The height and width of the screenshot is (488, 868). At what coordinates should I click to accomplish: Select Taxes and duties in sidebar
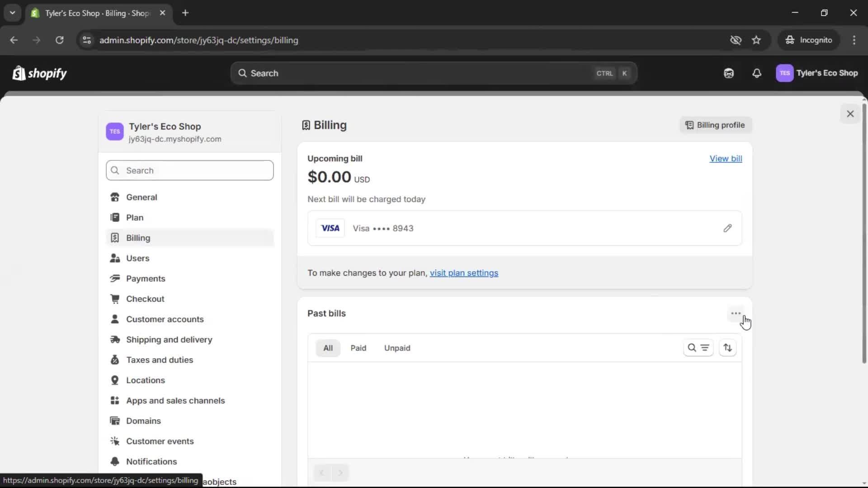coord(159,360)
